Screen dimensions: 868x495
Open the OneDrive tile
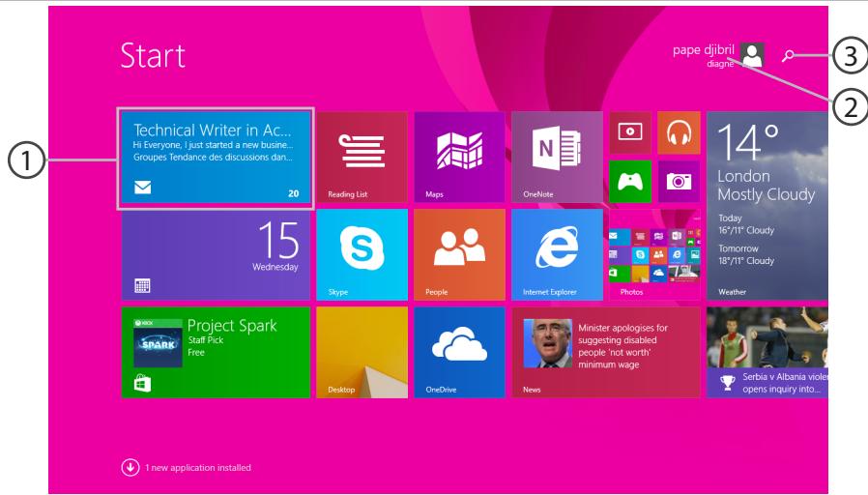pyautogui.click(x=459, y=353)
